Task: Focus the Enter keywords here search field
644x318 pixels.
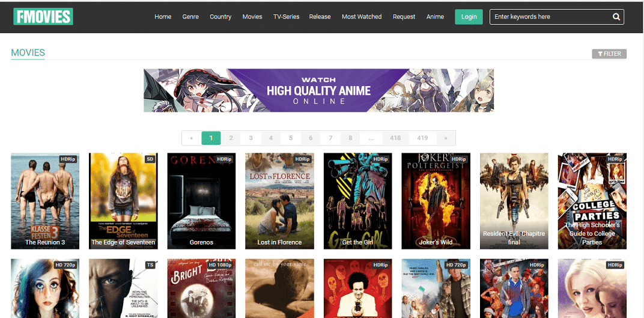Action: tap(550, 17)
